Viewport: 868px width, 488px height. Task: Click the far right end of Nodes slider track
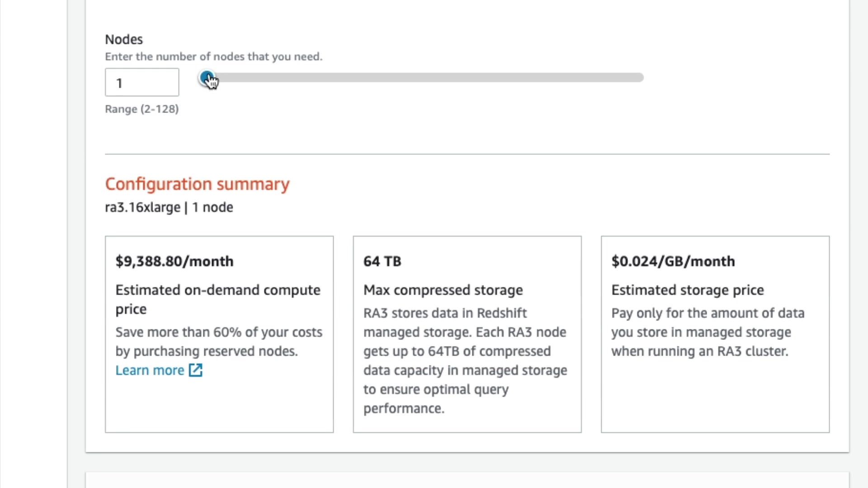pos(641,78)
